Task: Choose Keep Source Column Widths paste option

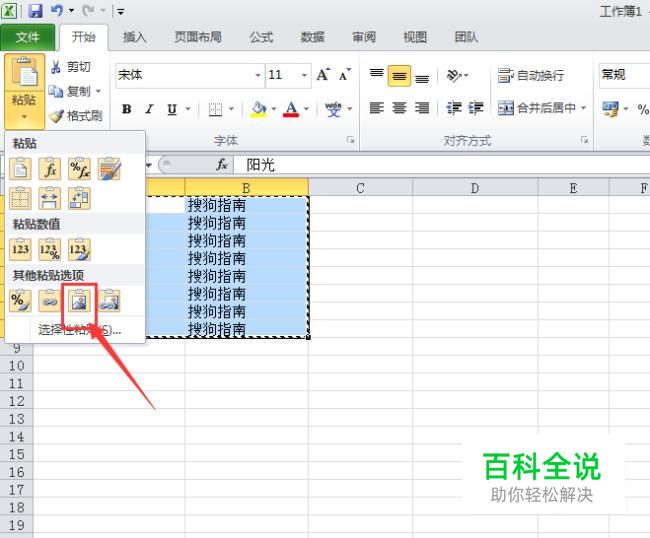Action: (50, 199)
